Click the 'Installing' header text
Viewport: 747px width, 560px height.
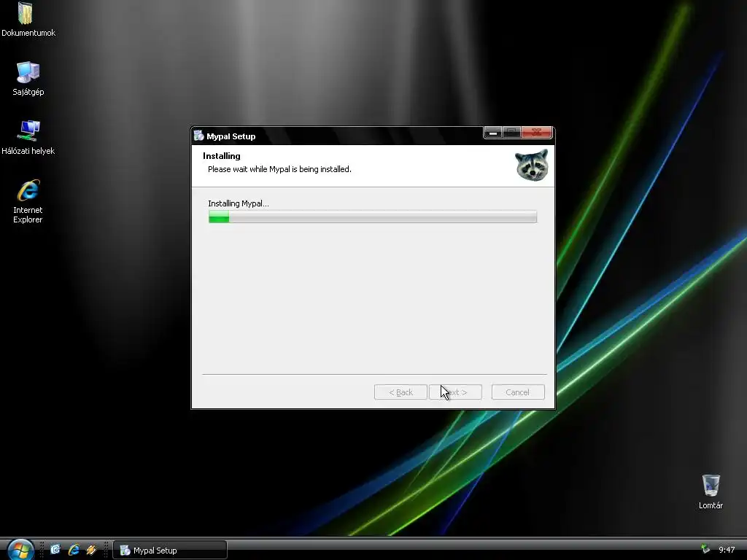222,156
